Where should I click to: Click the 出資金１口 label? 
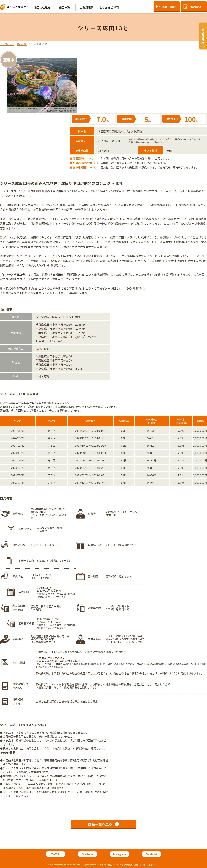click(172, 119)
